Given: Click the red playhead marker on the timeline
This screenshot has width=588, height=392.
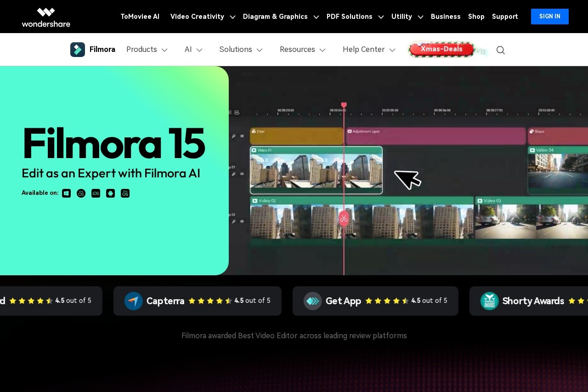Looking at the screenshot, I should pyautogui.click(x=344, y=105).
